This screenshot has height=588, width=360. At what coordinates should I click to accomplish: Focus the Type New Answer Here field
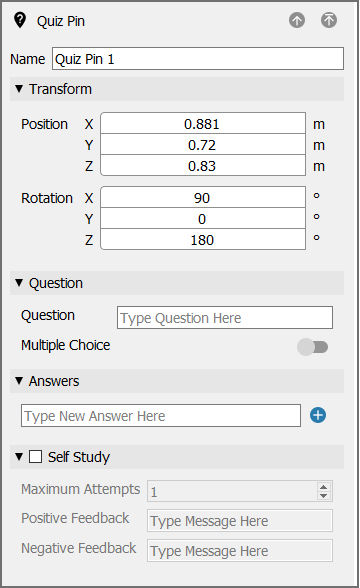[161, 416]
